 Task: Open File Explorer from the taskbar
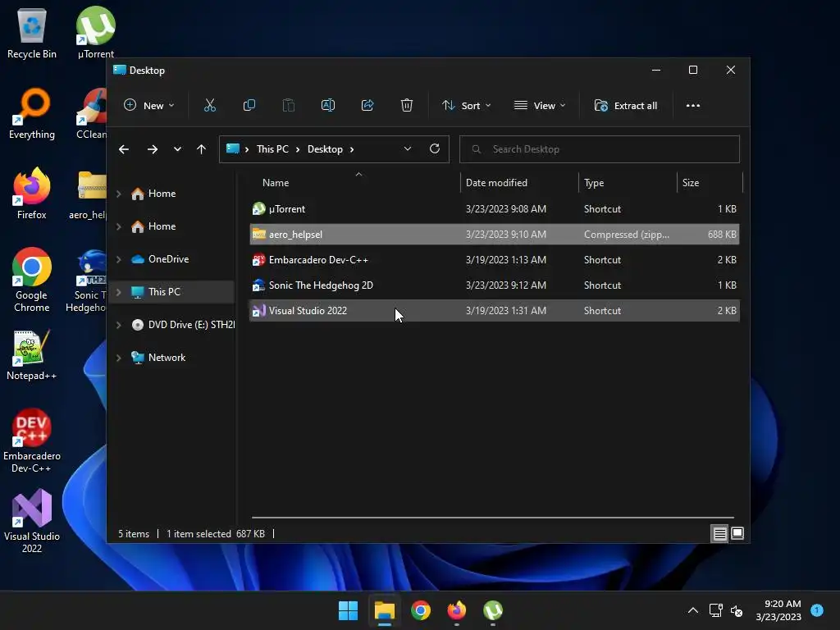coord(385,610)
